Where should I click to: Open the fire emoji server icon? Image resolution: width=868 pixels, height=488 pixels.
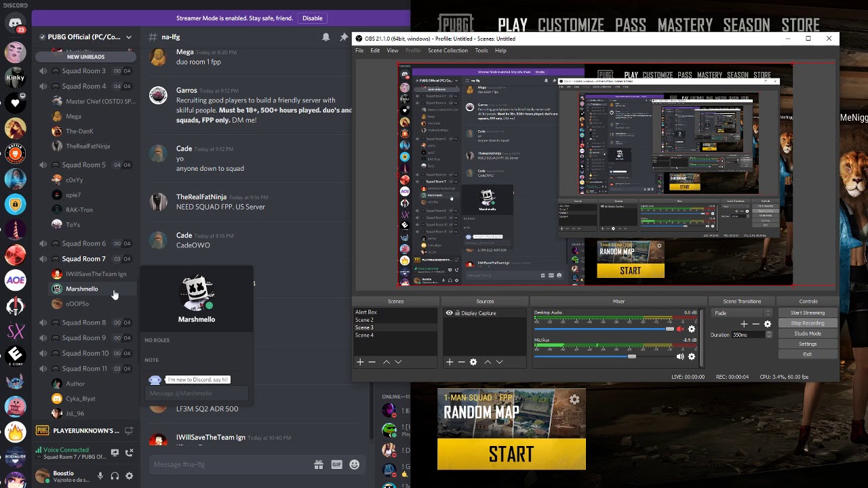tap(15, 432)
